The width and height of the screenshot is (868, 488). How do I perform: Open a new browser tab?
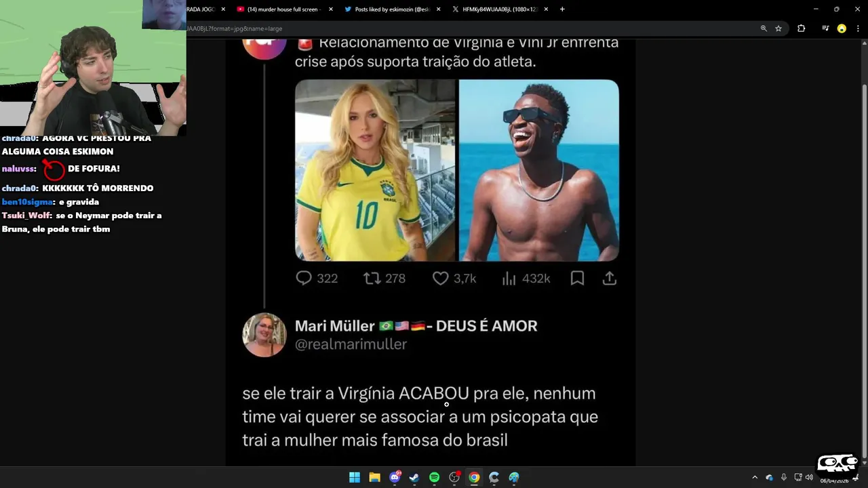click(562, 9)
